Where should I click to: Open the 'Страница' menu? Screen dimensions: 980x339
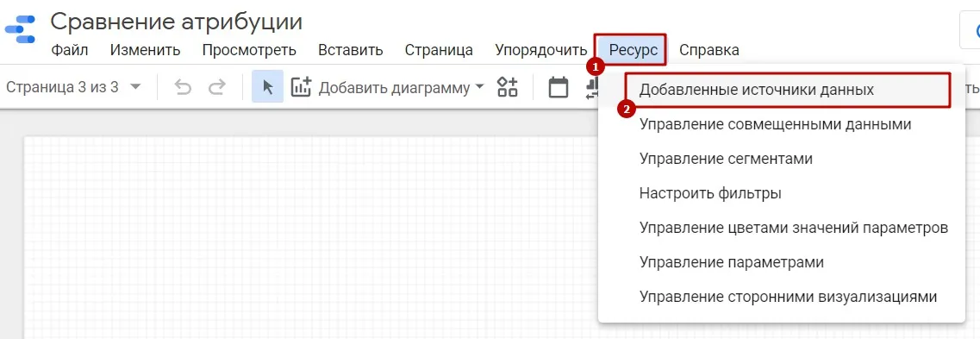tap(439, 50)
